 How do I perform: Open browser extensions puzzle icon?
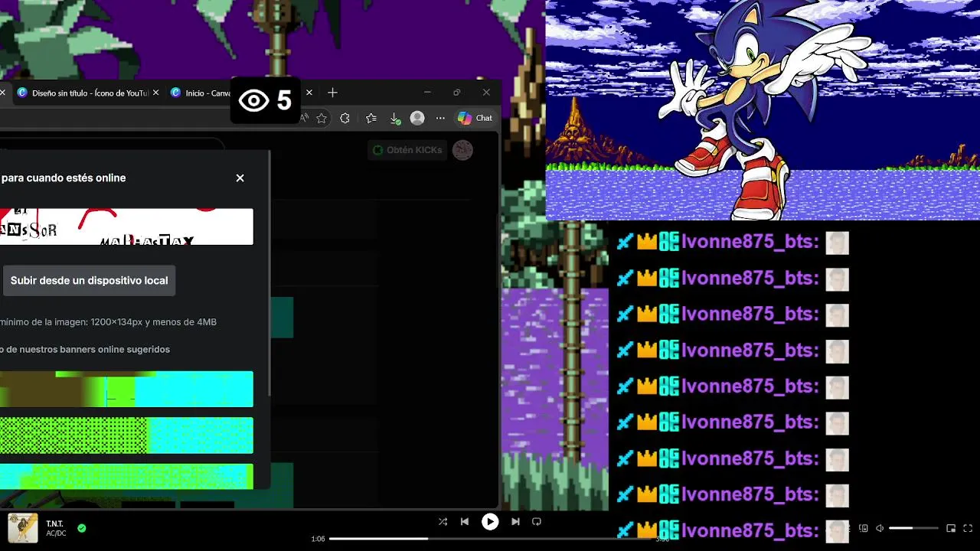click(345, 118)
